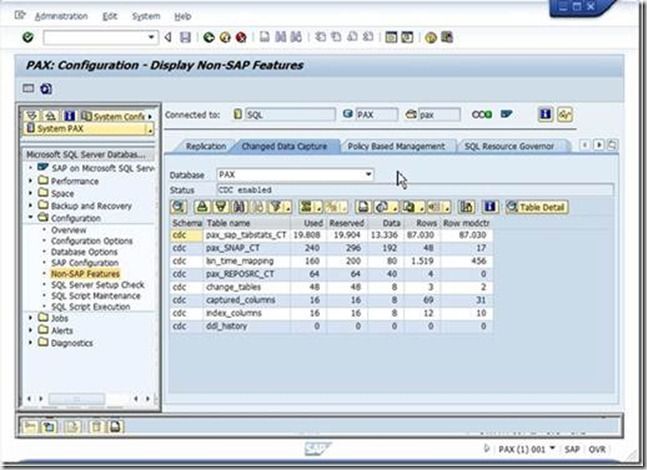The height and width of the screenshot is (470, 647).
Task: Select SAP on Microsoft SQL Server node
Action: [x=102, y=168]
